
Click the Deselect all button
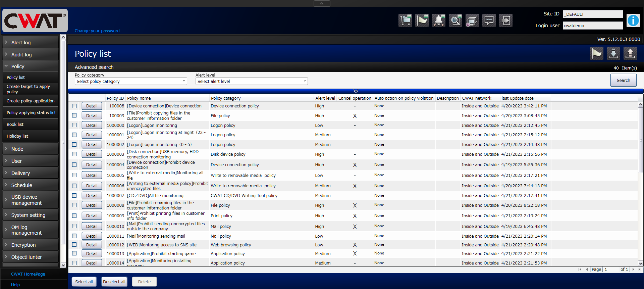point(114,282)
